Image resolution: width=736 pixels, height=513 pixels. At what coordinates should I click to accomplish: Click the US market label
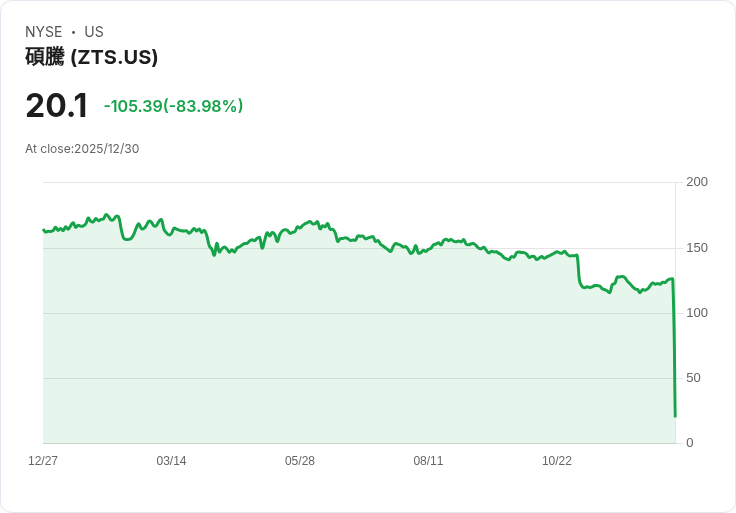[94, 32]
